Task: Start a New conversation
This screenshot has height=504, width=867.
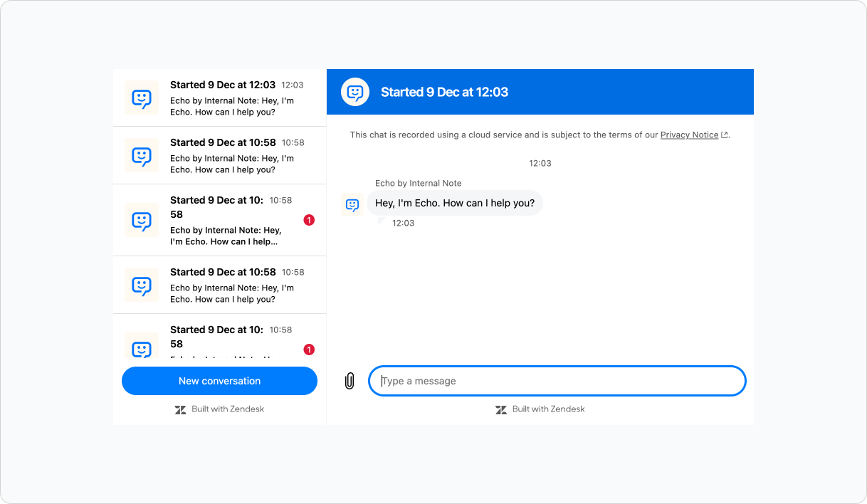Action: (x=219, y=381)
